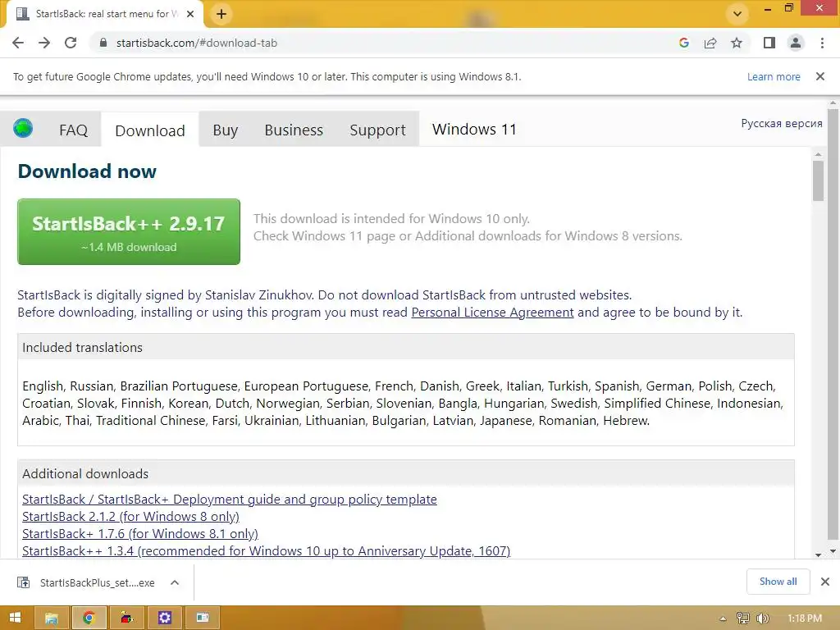
Task: Select the Download tab
Action: pyautogui.click(x=150, y=130)
